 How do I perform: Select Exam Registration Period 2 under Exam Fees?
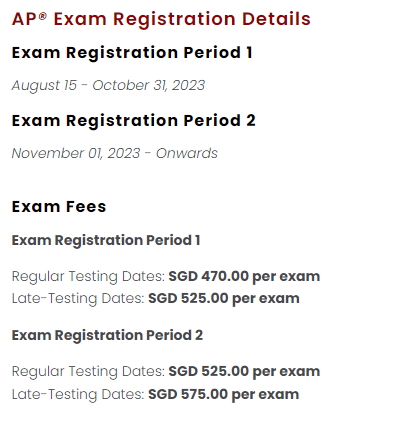(x=107, y=335)
